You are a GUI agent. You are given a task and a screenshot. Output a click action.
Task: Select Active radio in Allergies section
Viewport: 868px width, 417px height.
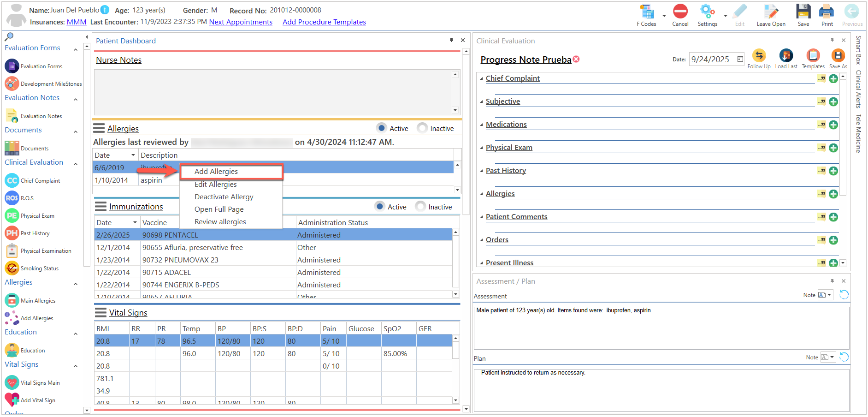pyautogui.click(x=381, y=127)
